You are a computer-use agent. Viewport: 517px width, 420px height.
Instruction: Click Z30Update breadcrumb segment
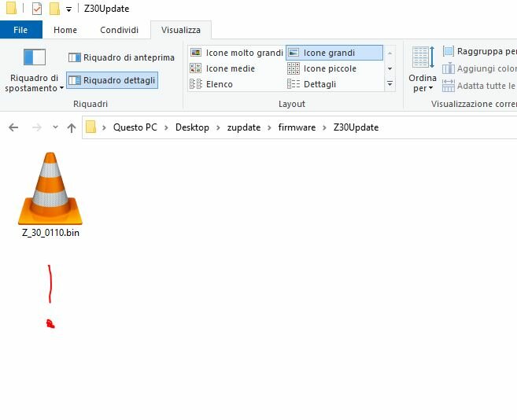pyautogui.click(x=356, y=127)
